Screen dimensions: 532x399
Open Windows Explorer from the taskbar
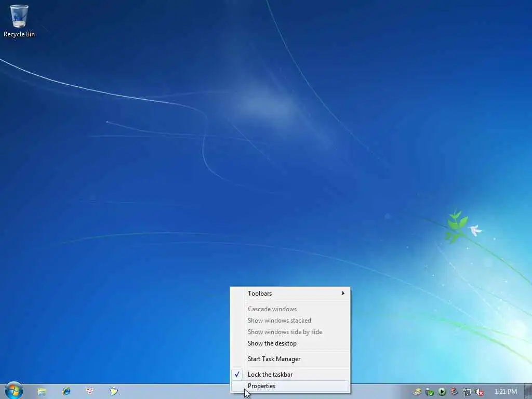click(42, 392)
